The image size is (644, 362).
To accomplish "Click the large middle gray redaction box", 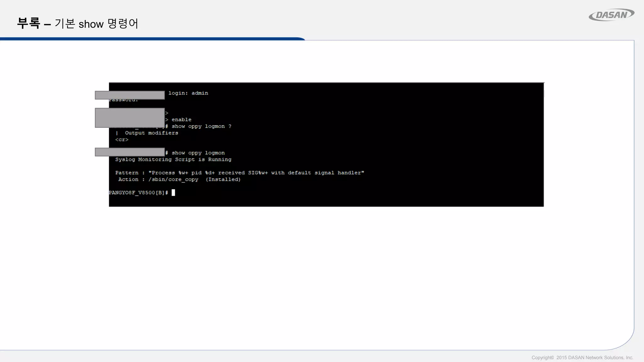I will [130, 118].
